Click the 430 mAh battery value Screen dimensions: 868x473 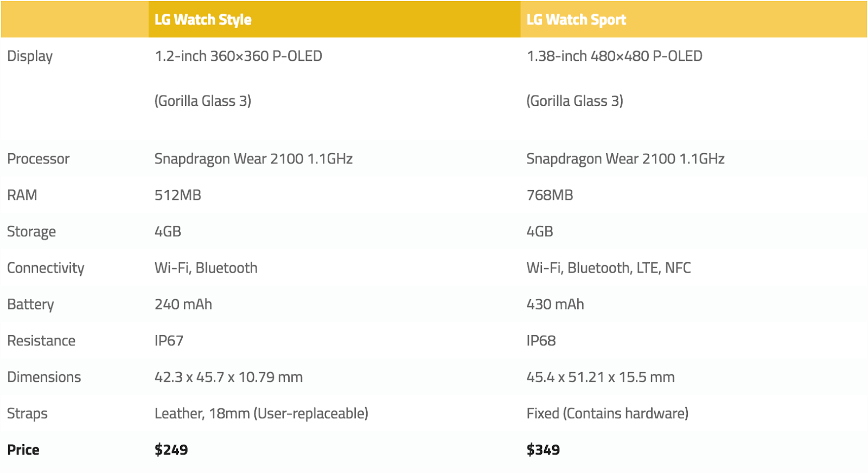coord(555,305)
